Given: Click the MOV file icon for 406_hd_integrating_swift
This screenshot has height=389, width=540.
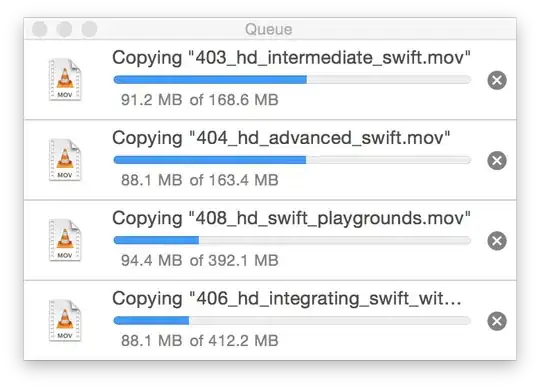Looking at the screenshot, I should [x=65, y=320].
